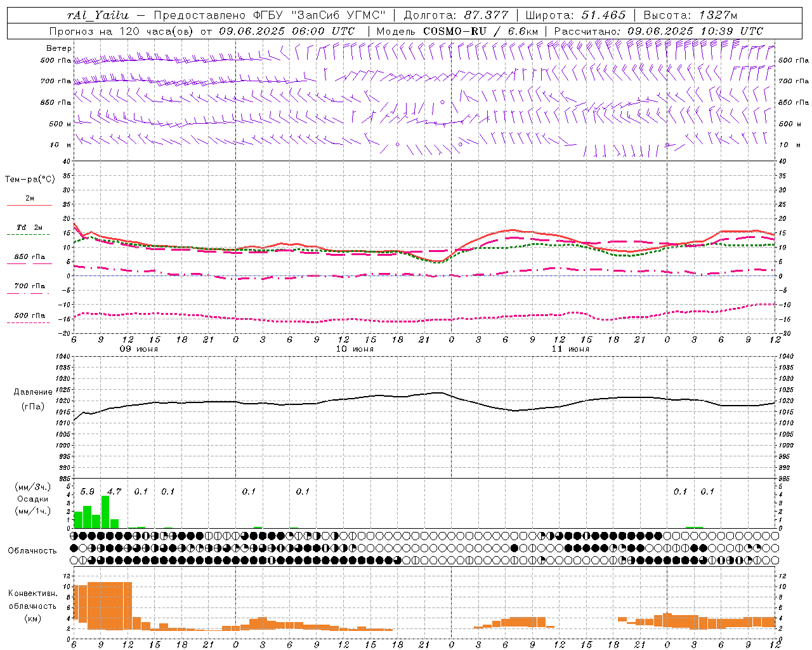812x650 pixels.
Task: Click 'Рассчитано: 09.06.2025 10:39 UTC' timestamp
Action: point(658,31)
